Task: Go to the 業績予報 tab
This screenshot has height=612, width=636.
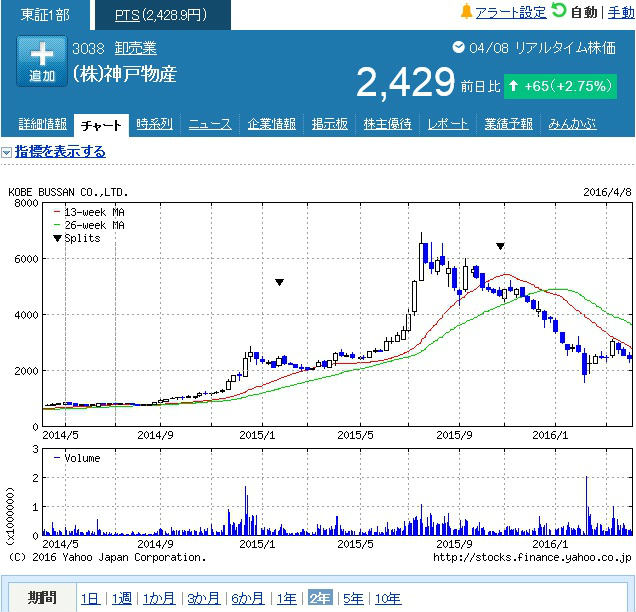Action: tap(508, 124)
